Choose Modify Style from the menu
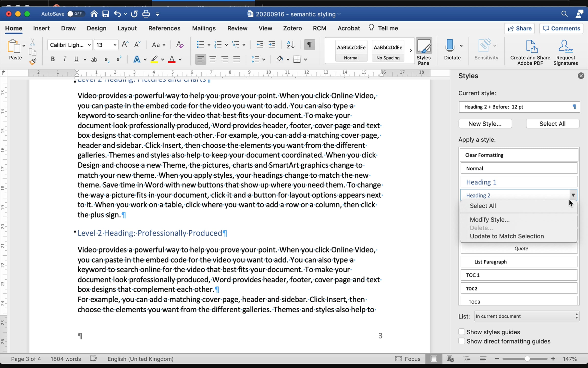 [490, 220]
